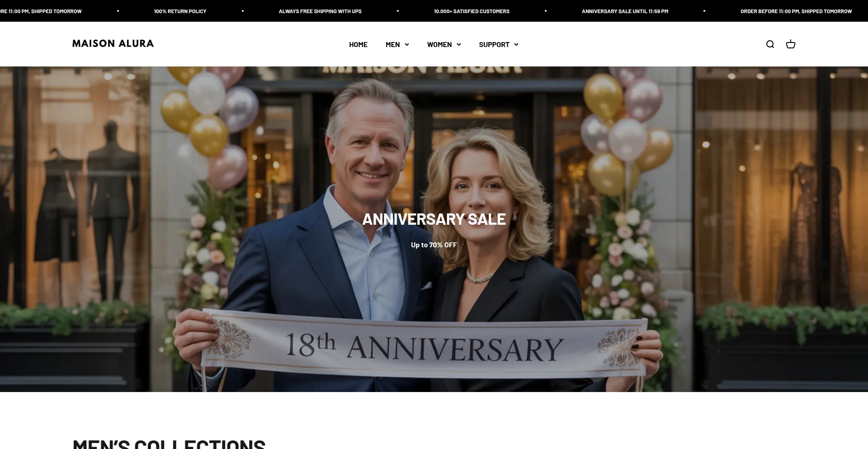Expand the MEN dropdown chevron
The image size is (868, 449).
point(407,44)
